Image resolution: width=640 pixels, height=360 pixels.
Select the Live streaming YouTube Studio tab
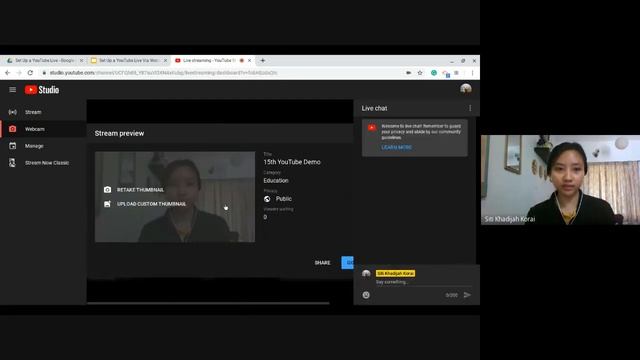[x=212, y=60]
